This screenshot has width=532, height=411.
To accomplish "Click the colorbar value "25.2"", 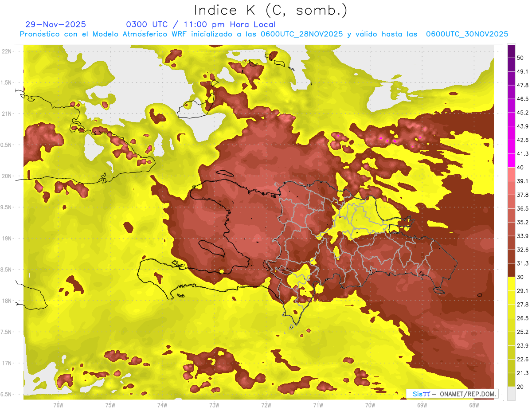I will click(522, 332).
